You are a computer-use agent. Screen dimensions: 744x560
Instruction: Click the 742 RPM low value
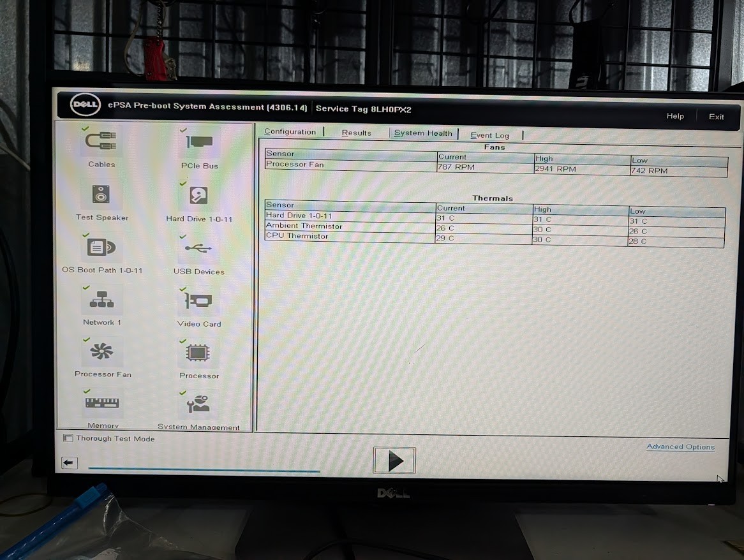(650, 171)
